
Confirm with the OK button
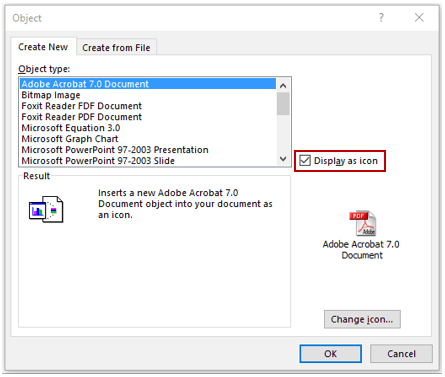(x=330, y=354)
